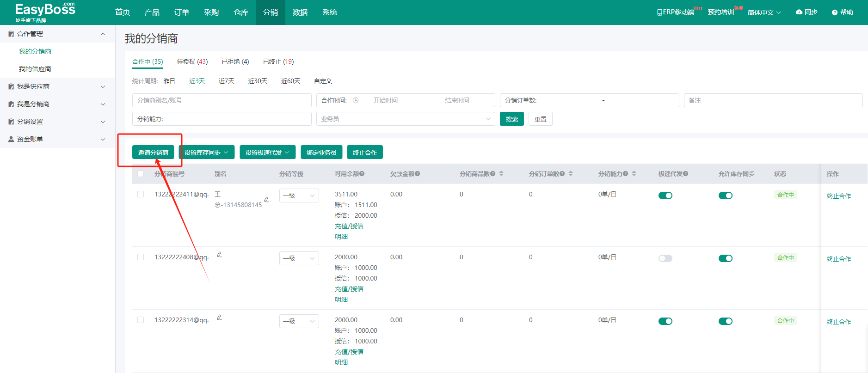Viewport: 868px width, 373px height.
Task: Open the 订单 top menu
Action: [x=182, y=12]
